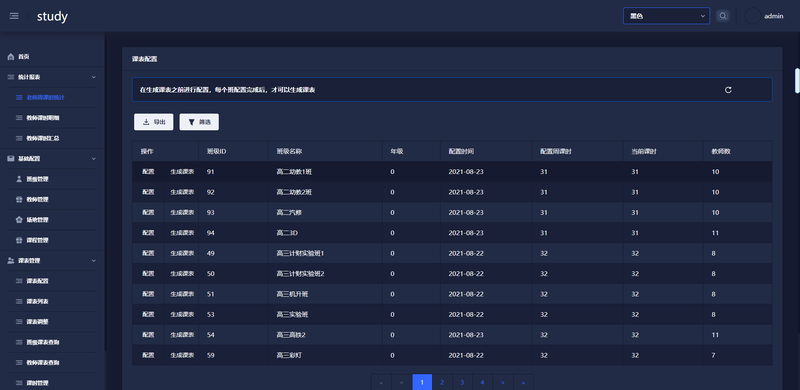Click 配置 for class ID 91
Image resolution: width=800 pixels, height=390 pixels.
[148, 172]
